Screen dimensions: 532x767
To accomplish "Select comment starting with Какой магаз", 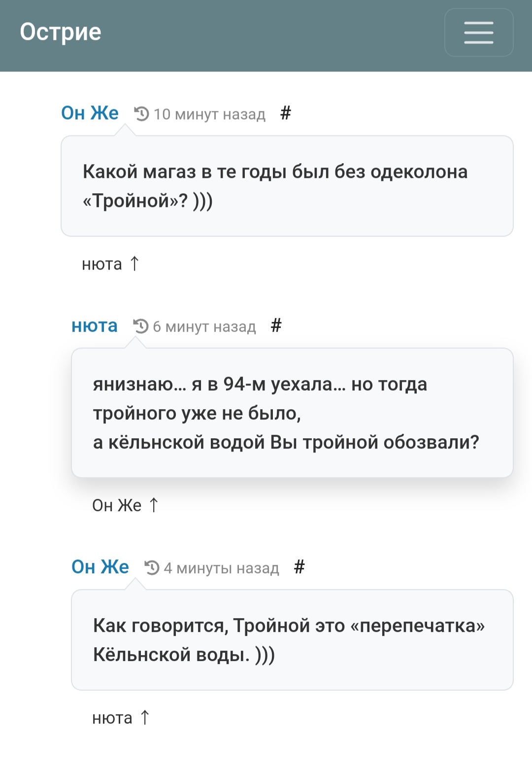I will pos(287,186).
